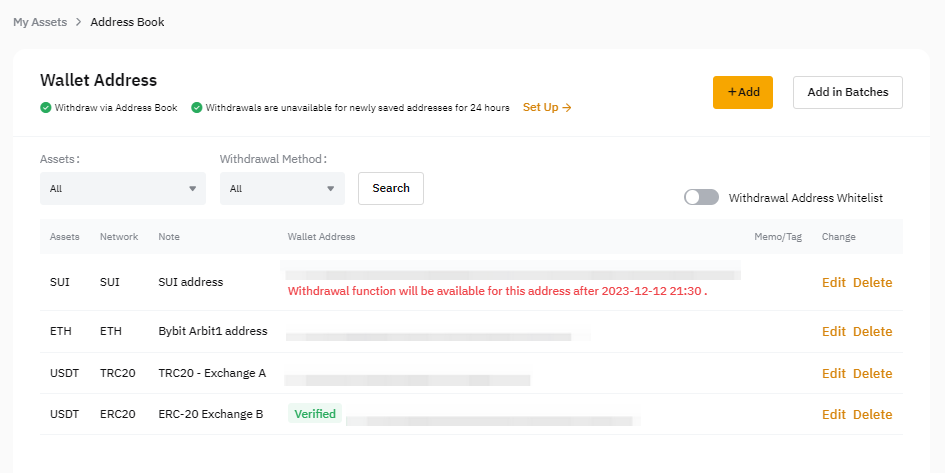945x473 pixels.
Task: Edit the SUI address entry
Action: point(833,283)
